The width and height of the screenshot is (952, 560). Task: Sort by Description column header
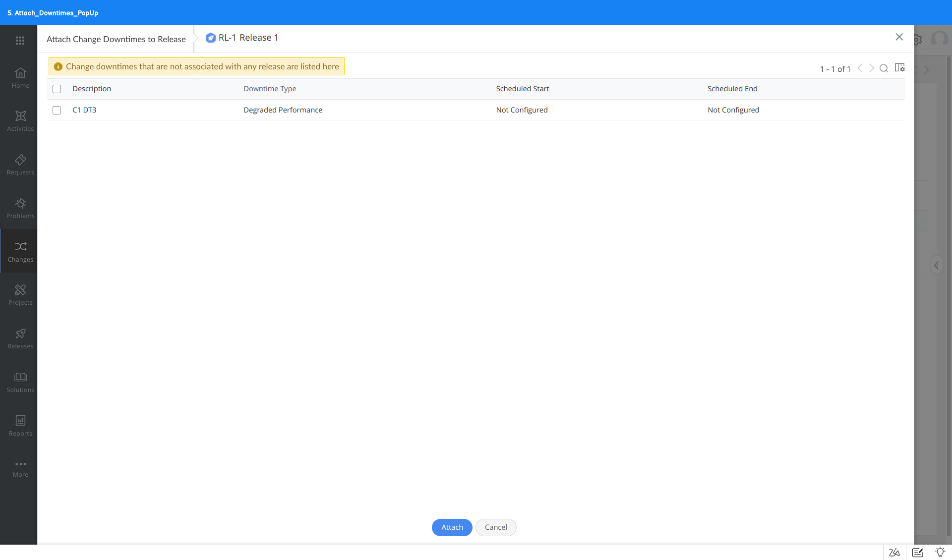[92, 89]
